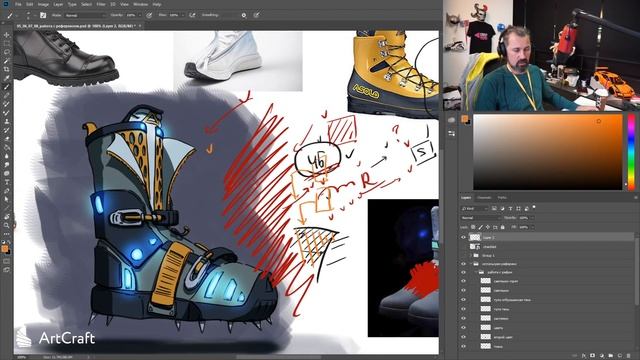Click the vertical hue slider
640x360 pixels.
[x=631, y=152]
